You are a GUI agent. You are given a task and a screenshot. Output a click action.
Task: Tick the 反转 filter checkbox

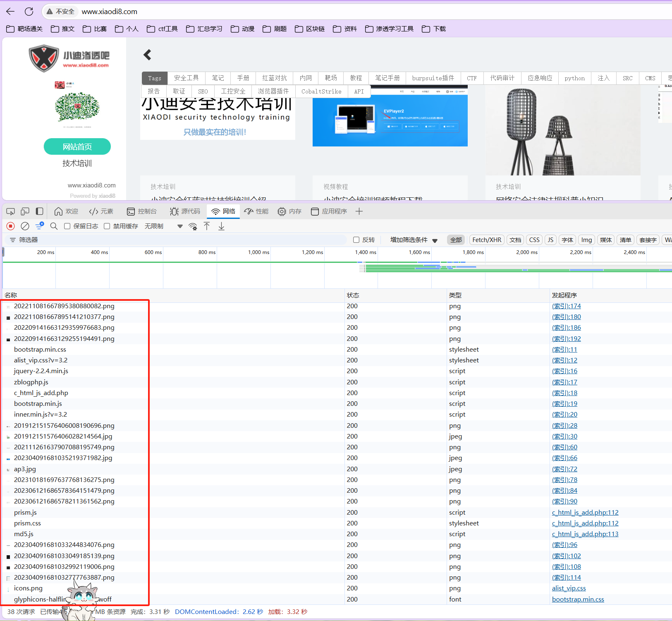(x=356, y=240)
